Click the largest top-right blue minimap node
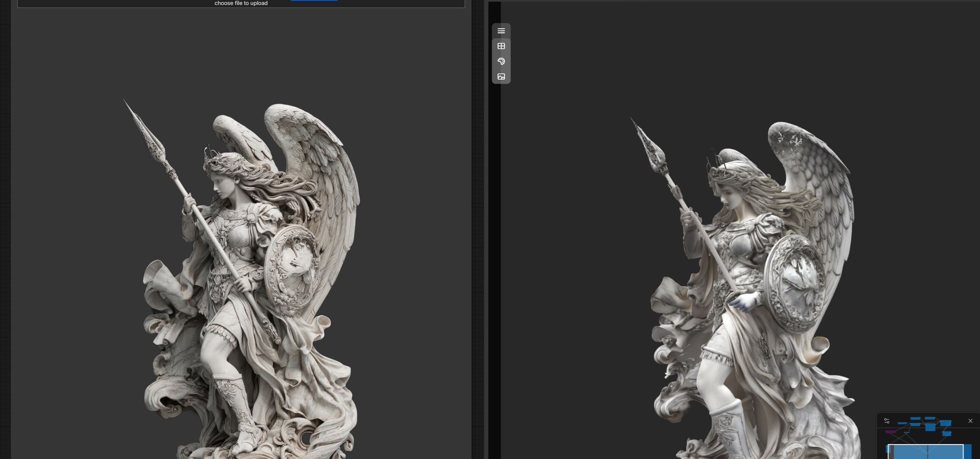The width and height of the screenshot is (980, 459). coord(946,423)
